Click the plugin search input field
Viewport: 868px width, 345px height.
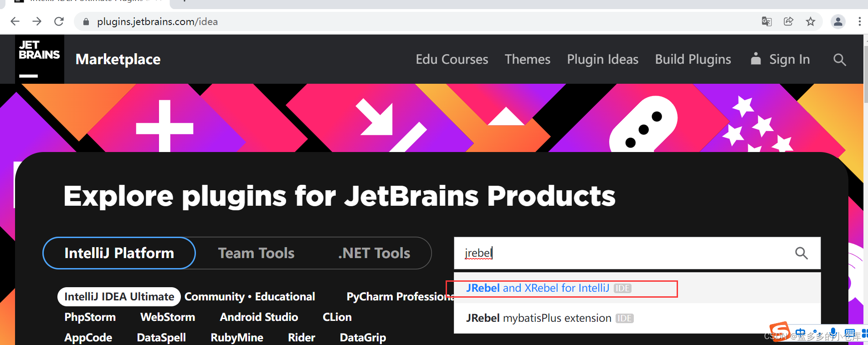click(624, 253)
